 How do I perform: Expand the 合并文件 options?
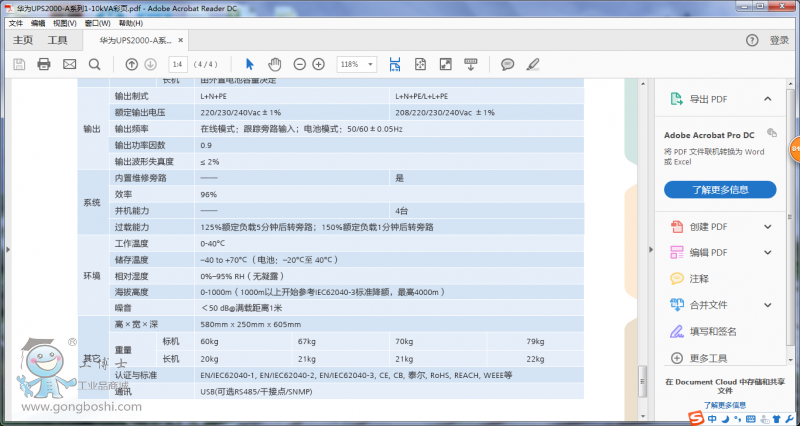tap(767, 305)
